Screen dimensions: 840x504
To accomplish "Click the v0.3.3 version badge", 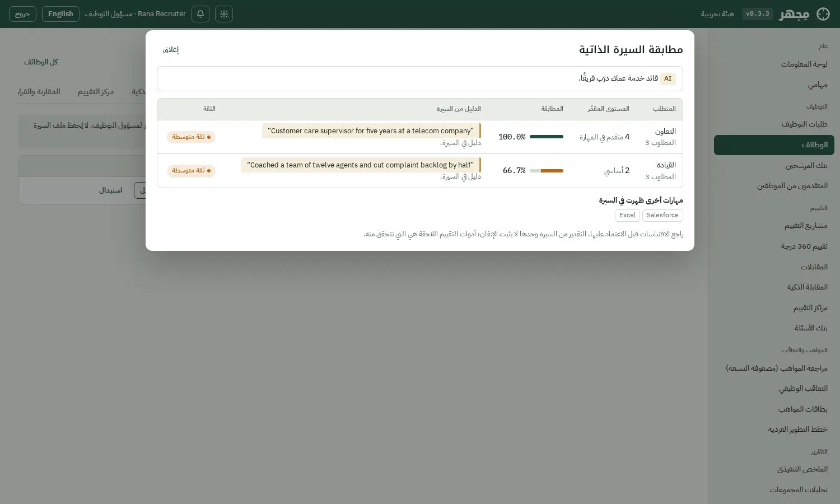I will (x=758, y=14).
